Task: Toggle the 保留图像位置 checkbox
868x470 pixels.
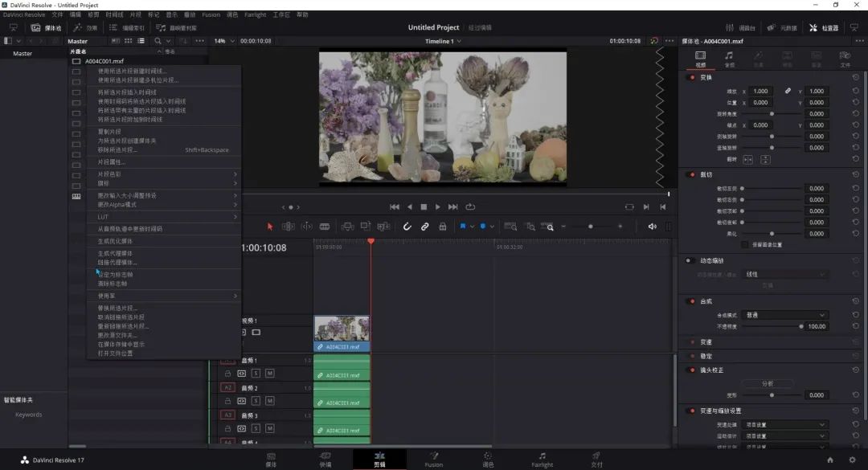Action: [744, 244]
